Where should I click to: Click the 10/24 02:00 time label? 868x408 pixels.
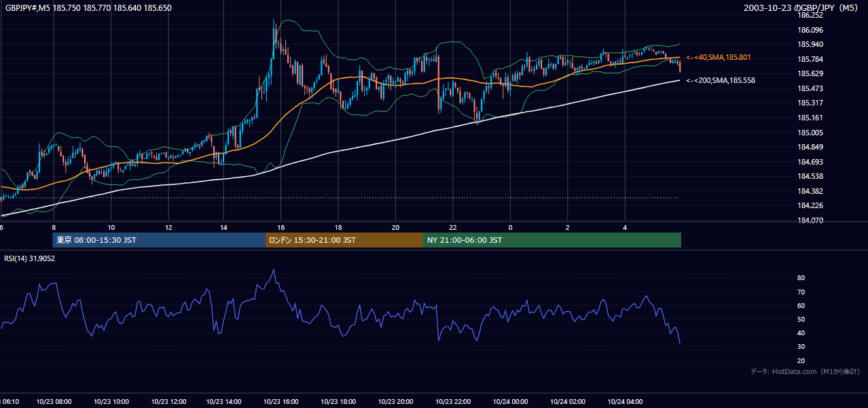(x=568, y=402)
